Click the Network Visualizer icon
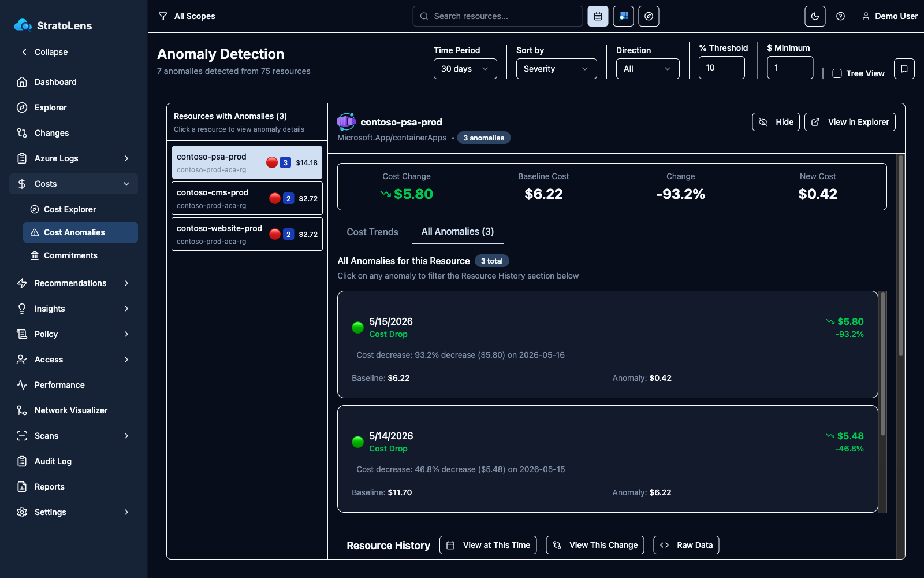The height and width of the screenshot is (578, 924). [x=22, y=410]
